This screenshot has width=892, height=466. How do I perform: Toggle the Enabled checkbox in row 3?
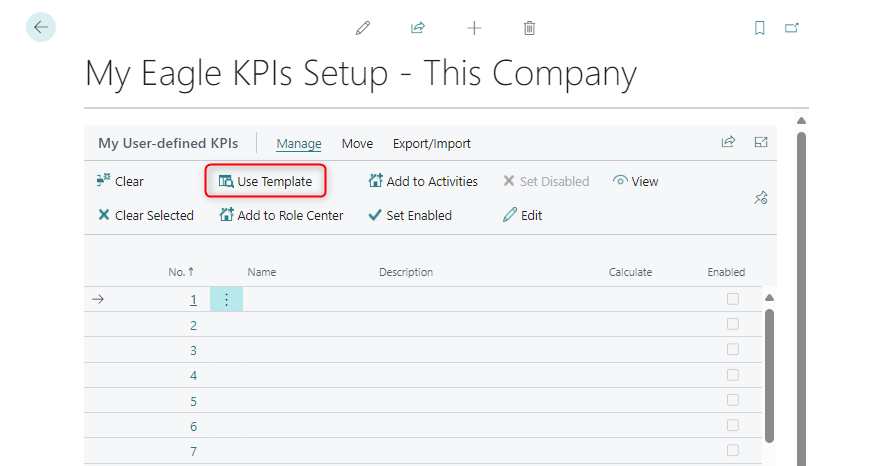tap(733, 350)
